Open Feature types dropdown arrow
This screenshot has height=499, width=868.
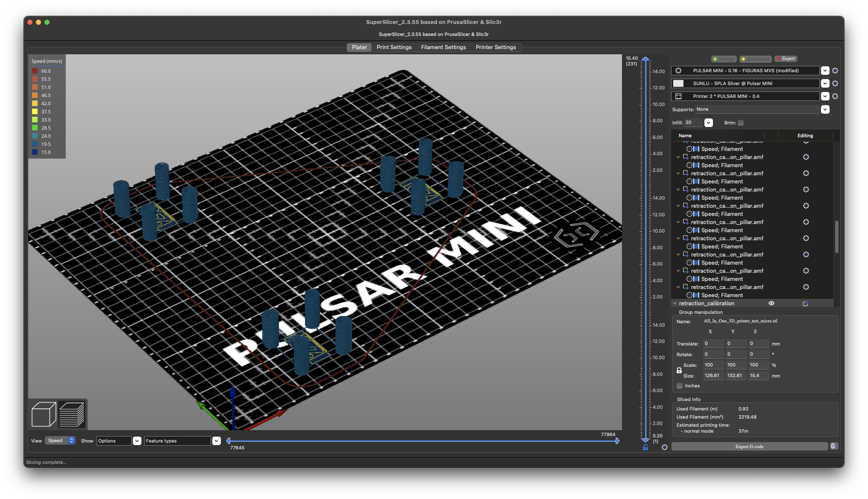click(217, 441)
